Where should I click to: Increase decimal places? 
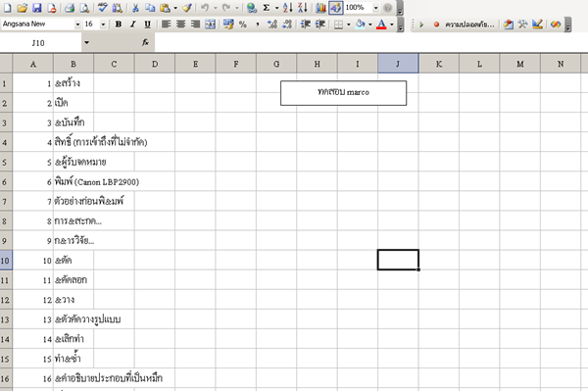[x=272, y=24]
